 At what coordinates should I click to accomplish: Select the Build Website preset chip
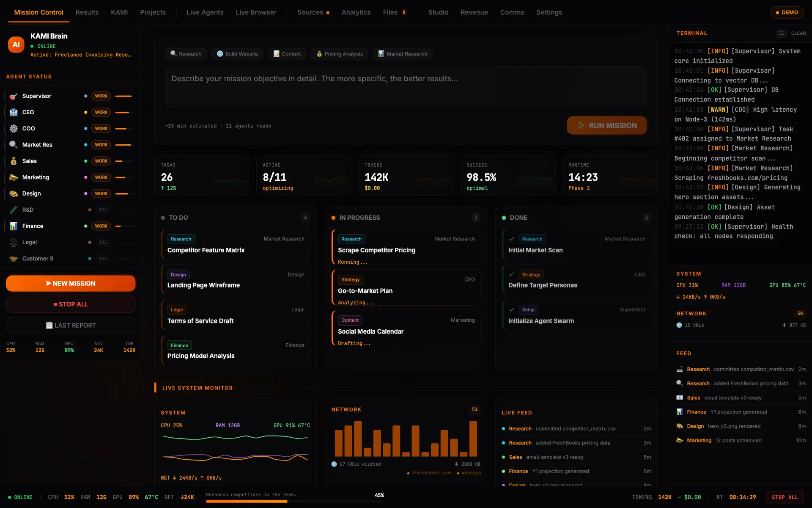237,54
